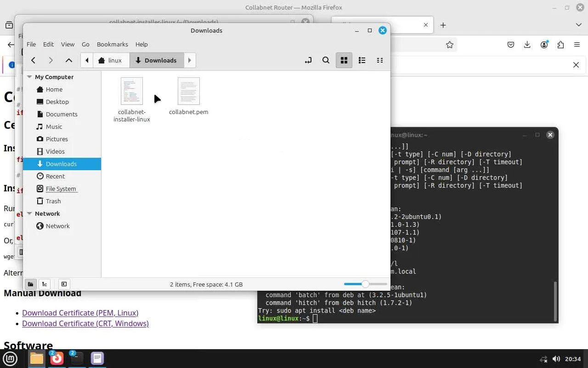
Task: Go back in the Downloads file manager
Action: (x=33, y=60)
